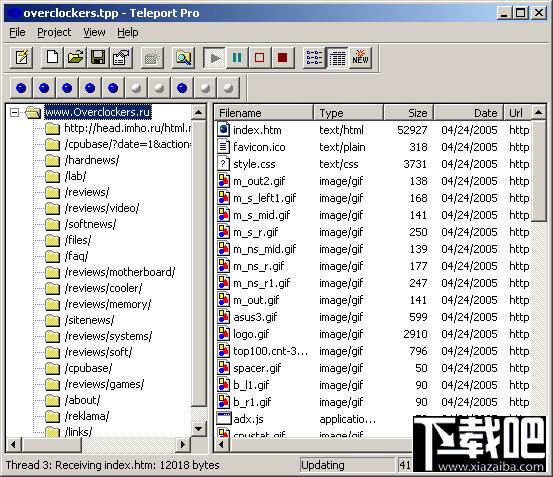Open the Project menu
The image size is (553, 477).
tap(54, 32)
